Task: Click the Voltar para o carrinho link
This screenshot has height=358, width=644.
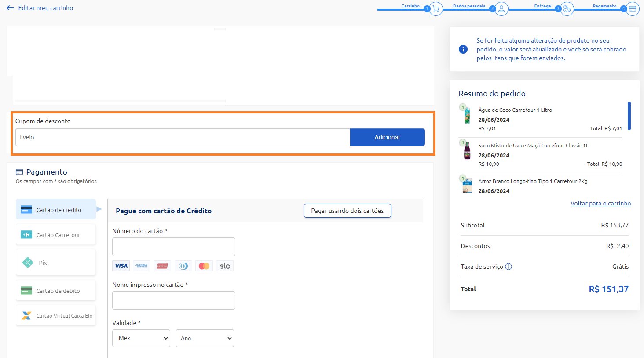Action: tap(600, 203)
